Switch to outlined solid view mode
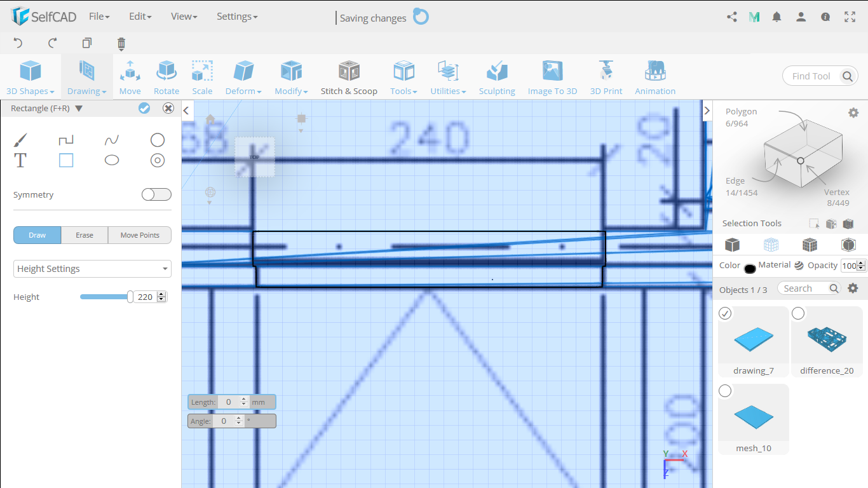The height and width of the screenshot is (488, 868). (848, 245)
